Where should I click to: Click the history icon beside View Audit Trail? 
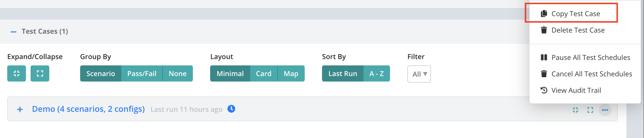click(x=544, y=90)
